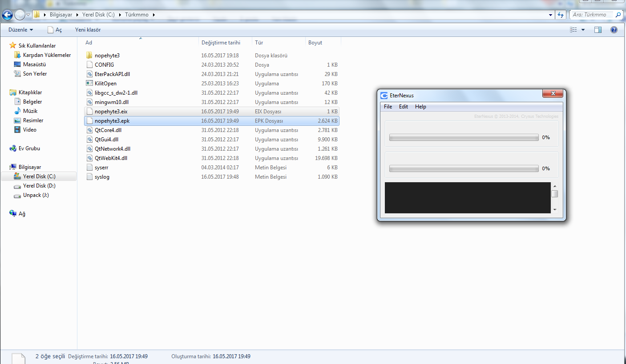This screenshot has width=626, height=364.
Task: Click the Video library icon
Action: point(17,130)
